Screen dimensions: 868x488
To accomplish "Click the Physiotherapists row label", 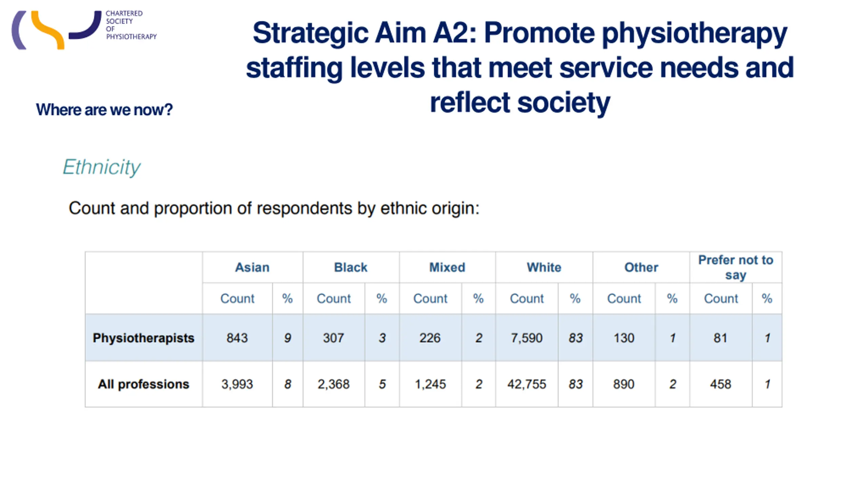I will (143, 338).
